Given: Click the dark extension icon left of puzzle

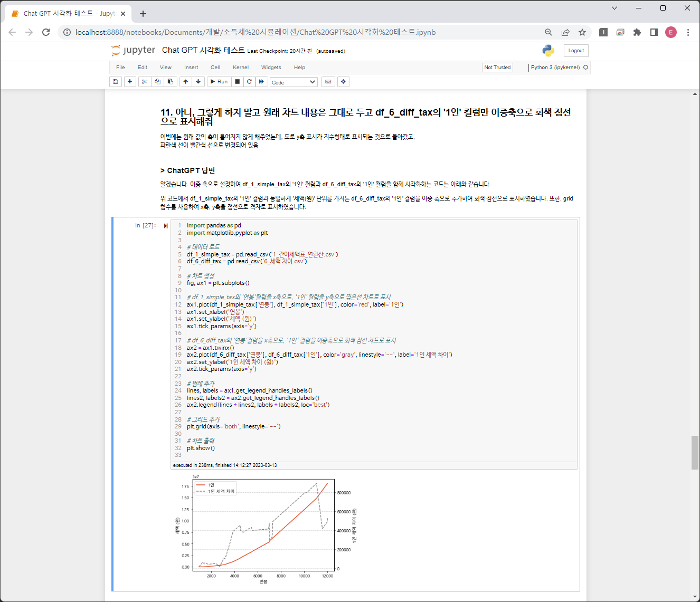Looking at the screenshot, I should (x=603, y=32).
